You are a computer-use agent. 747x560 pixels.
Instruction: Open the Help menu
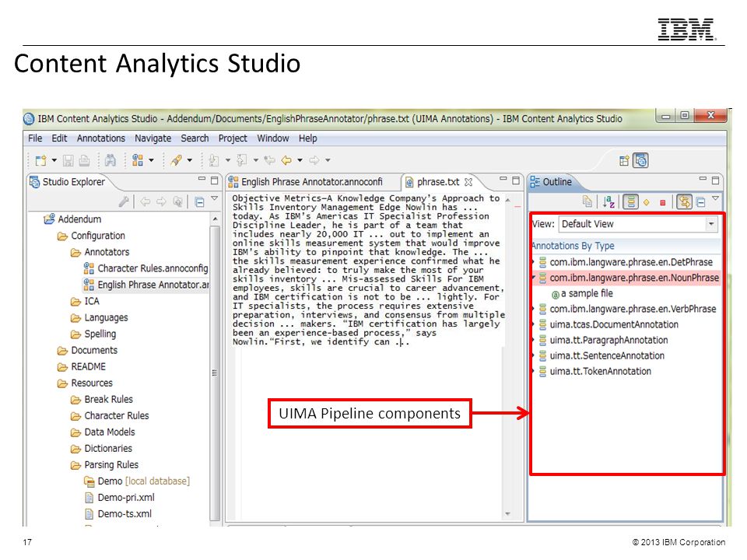click(308, 138)
